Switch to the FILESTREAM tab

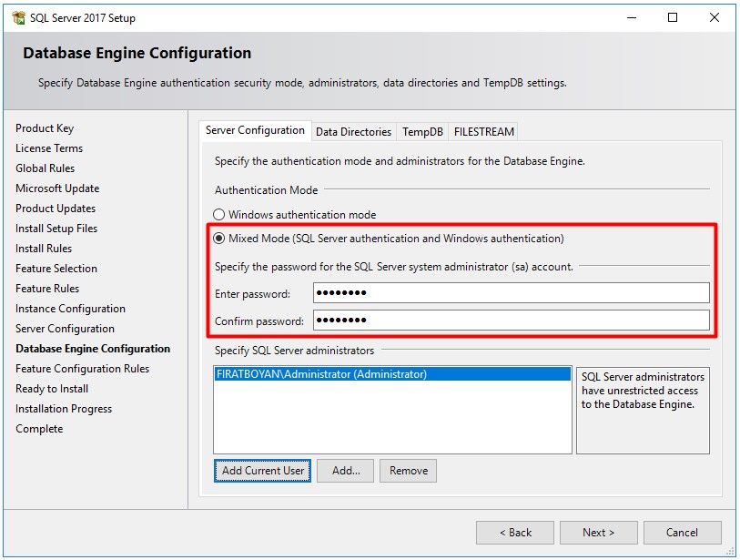click(x=483, y=132)
